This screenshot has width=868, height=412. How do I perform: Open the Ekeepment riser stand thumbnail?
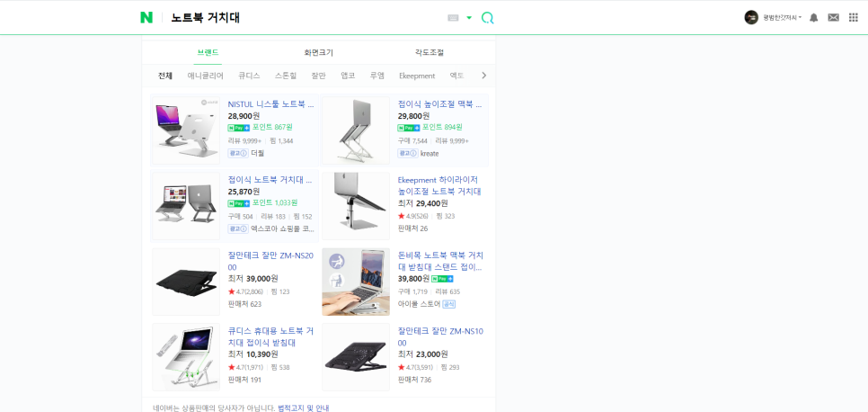tap(356, 206)
